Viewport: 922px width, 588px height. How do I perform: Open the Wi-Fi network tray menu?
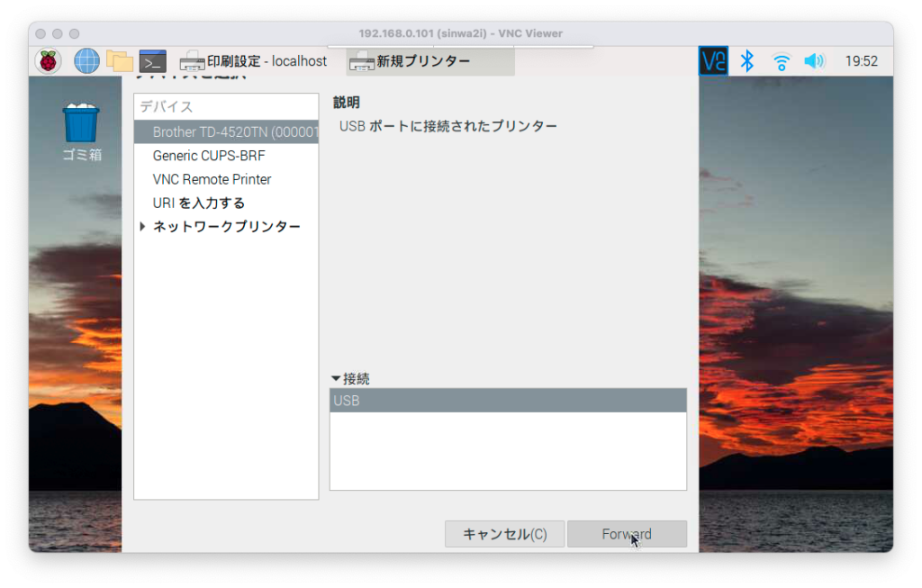point(781,61)
